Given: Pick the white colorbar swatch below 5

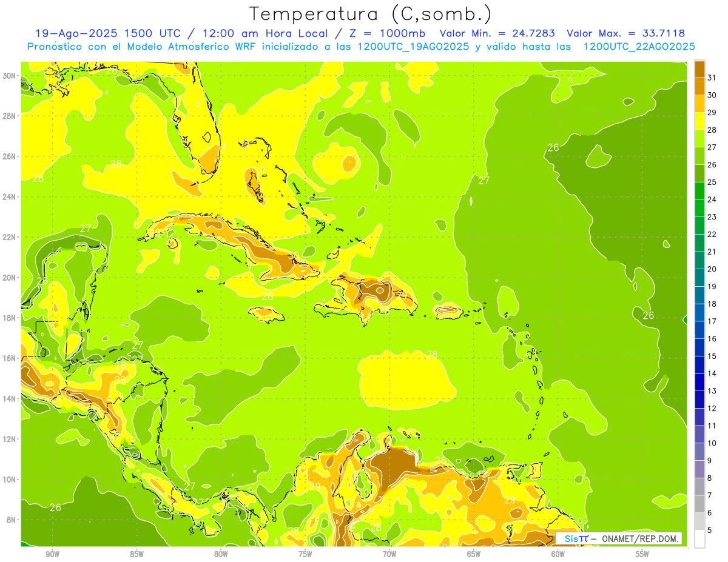Looking at the screenshot, I should (699, 539).
